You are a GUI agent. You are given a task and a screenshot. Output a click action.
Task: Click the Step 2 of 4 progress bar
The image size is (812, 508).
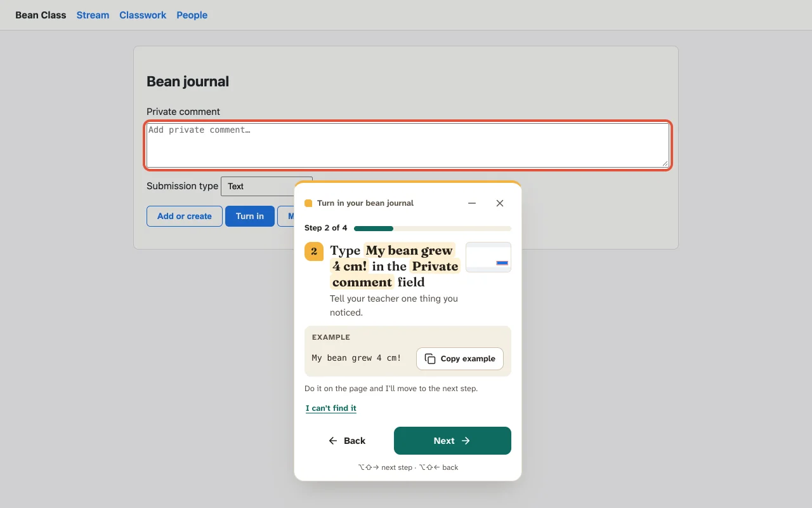pos(433,228)
